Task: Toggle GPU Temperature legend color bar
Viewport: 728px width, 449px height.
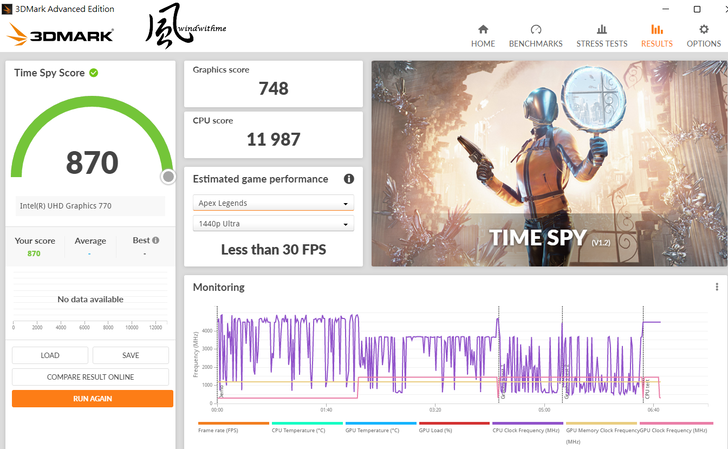Action: tap(381, 423)
